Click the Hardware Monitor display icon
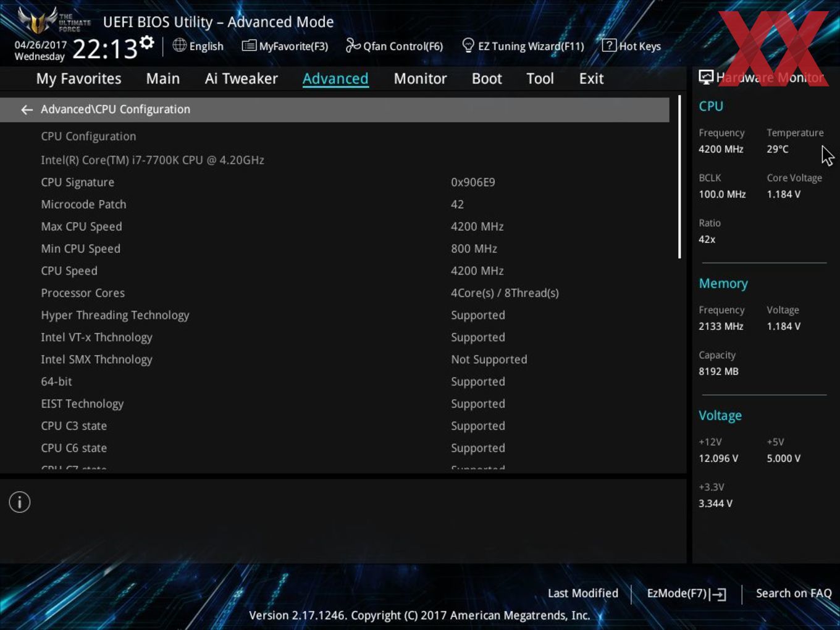Screen dimensions: 840x630 click(x=706, y=77)
